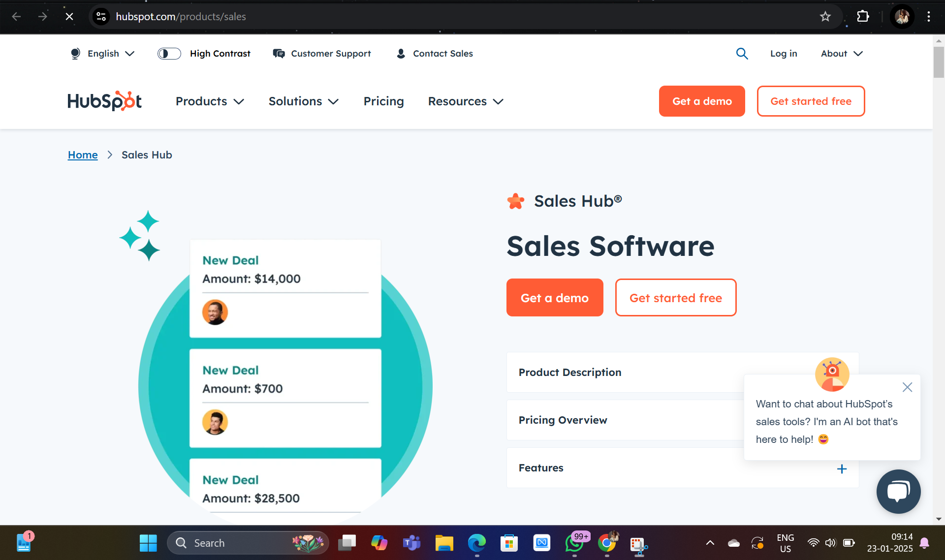Image resolution: width=945 pixels, height=560 pixels.
Task: Click the $14,000 New Deal card
Action: click(x=285, y=288)
